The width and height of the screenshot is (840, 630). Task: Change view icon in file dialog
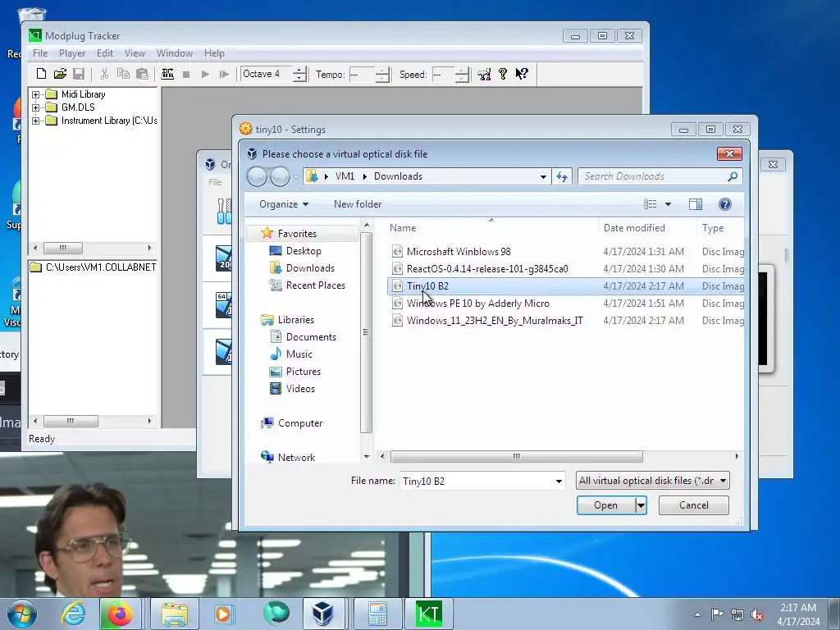pyautogui.click(x=650, y=204)
